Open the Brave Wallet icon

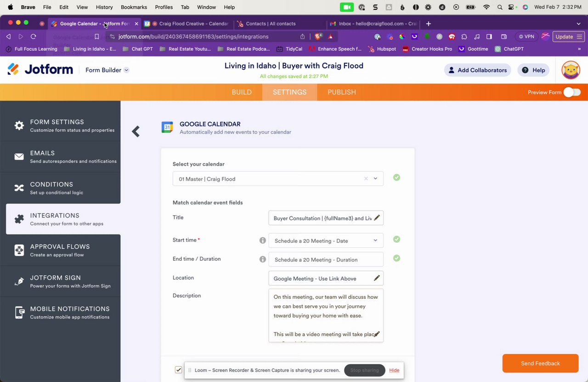tap(504, 37)
